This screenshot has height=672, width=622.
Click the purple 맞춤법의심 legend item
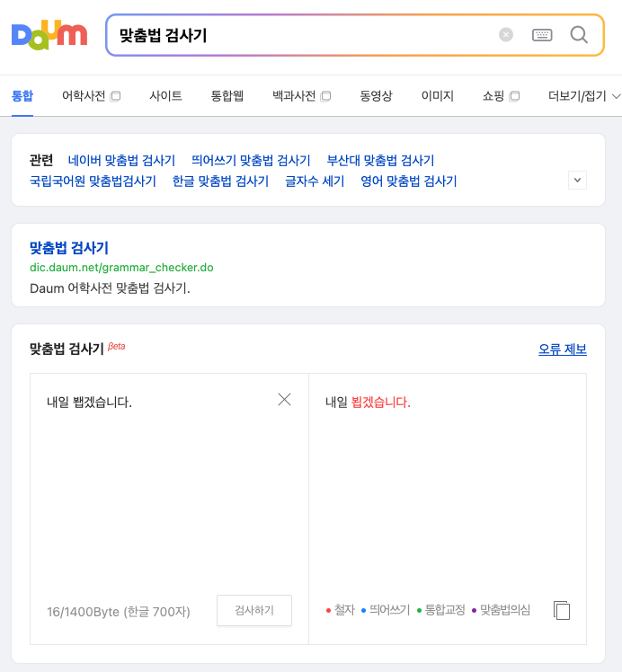pos(501,610)
